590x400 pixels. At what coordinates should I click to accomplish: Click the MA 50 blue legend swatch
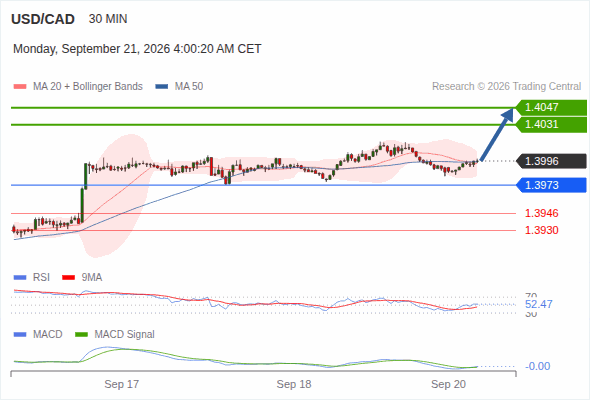pyautogui.click(x=162, y=87)
